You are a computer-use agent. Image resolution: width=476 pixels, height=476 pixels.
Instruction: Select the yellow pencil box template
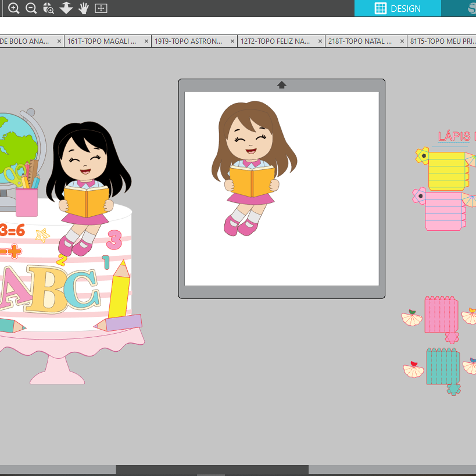click(x=447, y=171)
